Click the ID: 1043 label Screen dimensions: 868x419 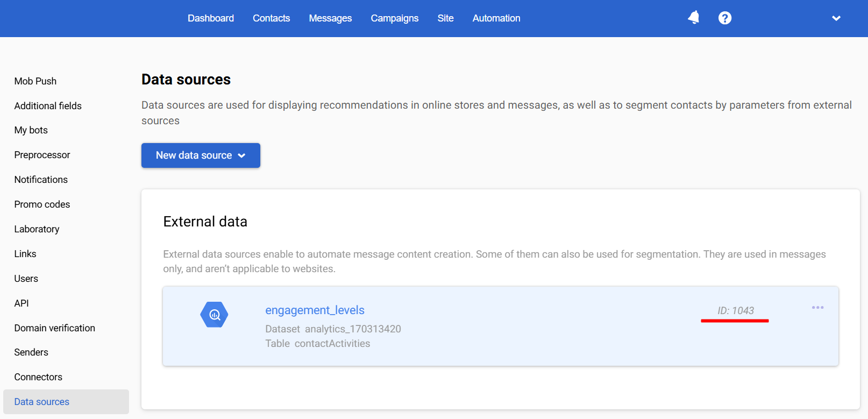(736, 310)
